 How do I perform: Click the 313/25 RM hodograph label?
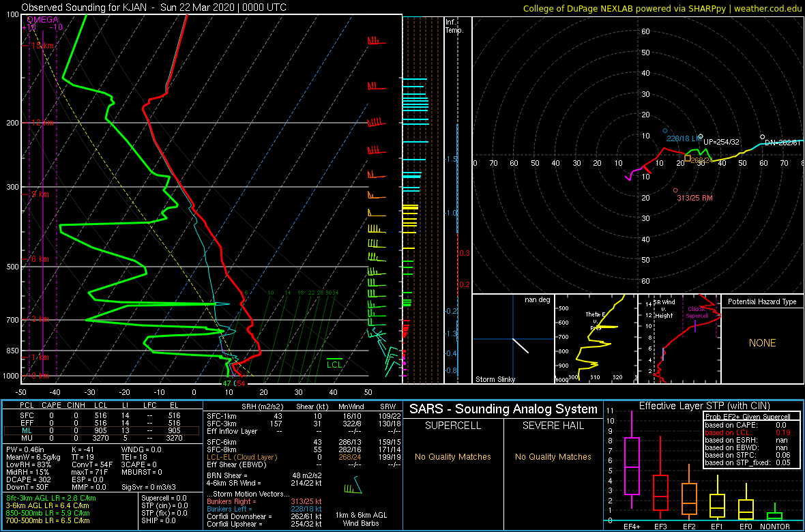(694, 198)
